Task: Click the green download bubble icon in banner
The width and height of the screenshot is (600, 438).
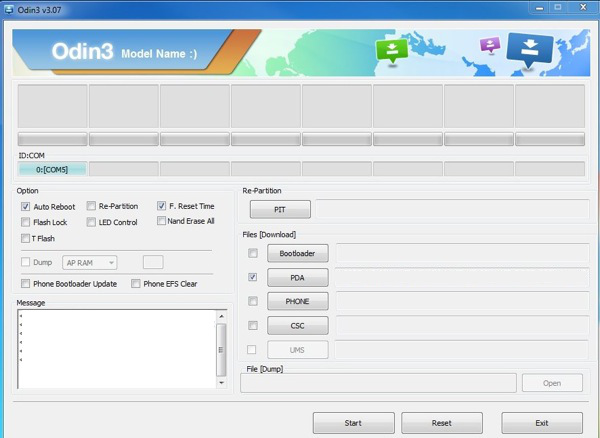Action: tap(391, 51)
